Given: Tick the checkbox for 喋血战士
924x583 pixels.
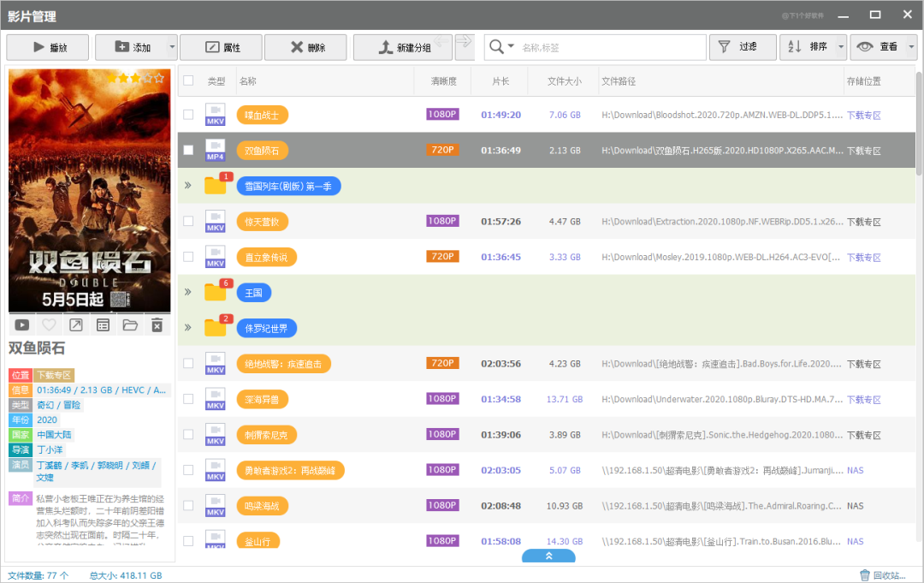Looking at the screenshot, I should coord(188,115).
